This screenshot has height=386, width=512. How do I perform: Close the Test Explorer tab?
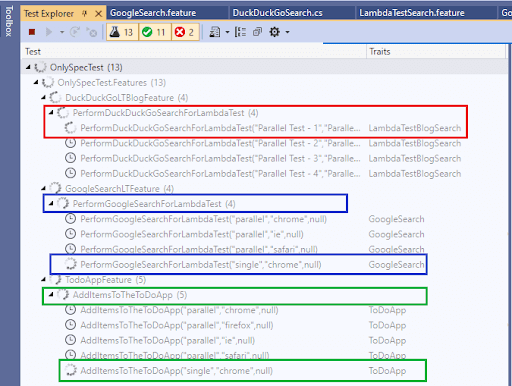[99, 14]
